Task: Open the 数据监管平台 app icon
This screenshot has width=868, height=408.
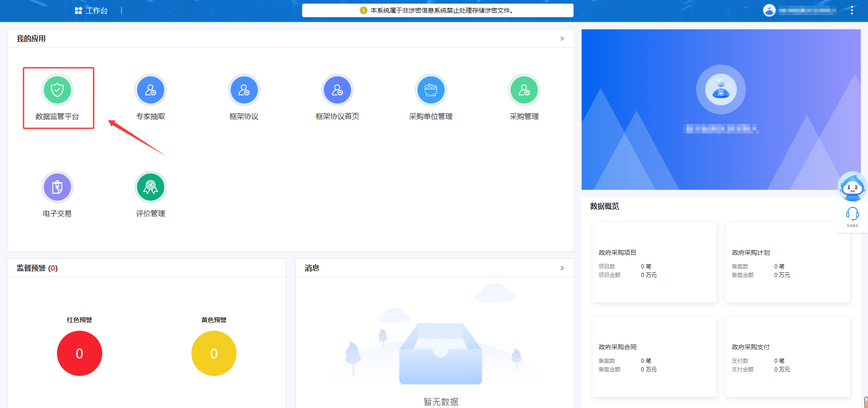Action: click(57, 90)
